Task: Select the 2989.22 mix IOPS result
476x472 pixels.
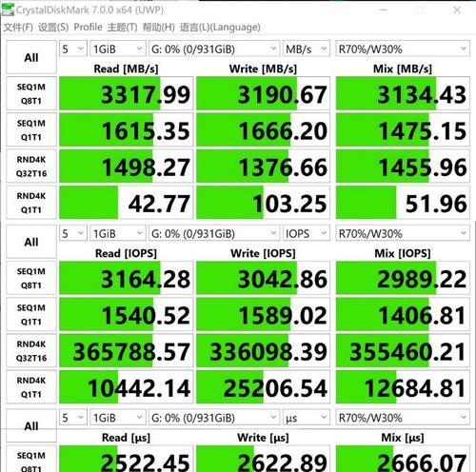Action: (x=403, y=278)
